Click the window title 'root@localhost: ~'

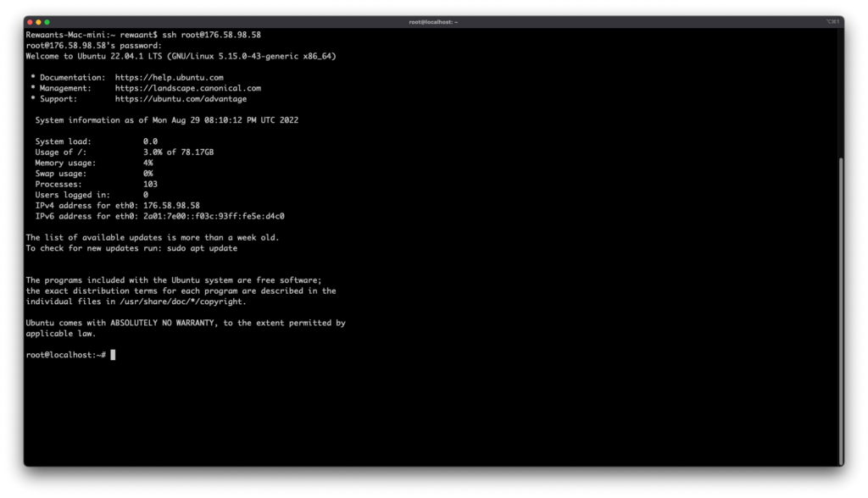pos(433,22)
